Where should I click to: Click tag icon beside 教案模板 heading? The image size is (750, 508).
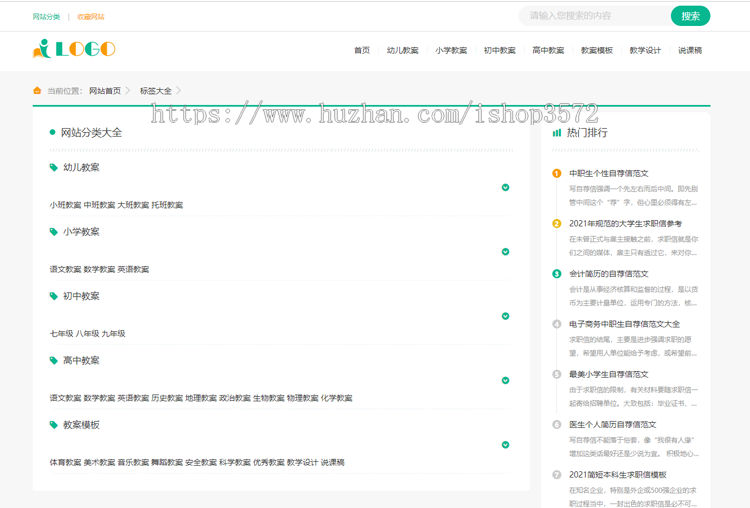pos(54,425)
